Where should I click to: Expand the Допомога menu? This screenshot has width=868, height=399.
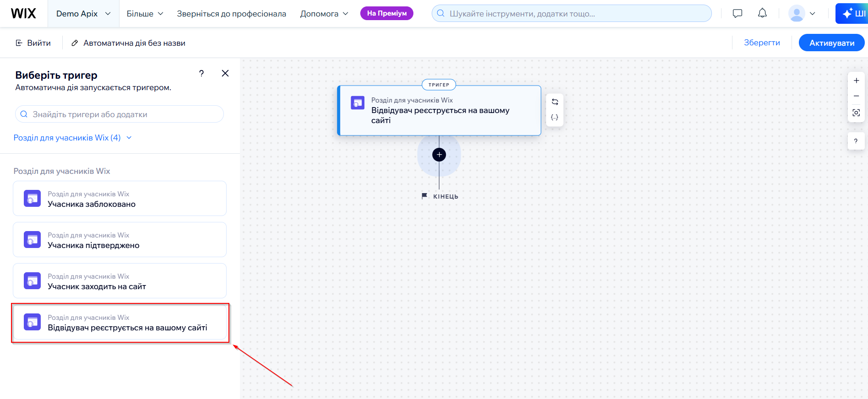tap(324, 14)
